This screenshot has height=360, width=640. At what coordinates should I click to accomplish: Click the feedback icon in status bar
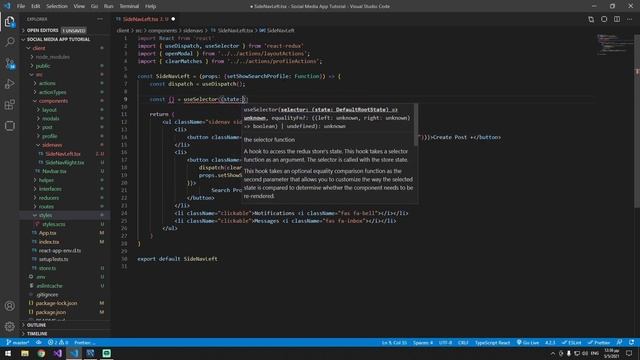[x=620, y=342]
